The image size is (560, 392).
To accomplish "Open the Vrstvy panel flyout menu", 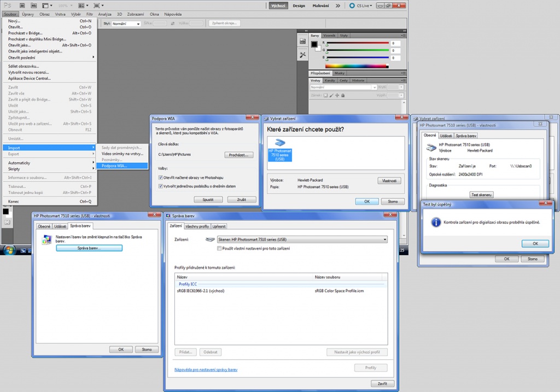I will pyautogui.click(x=403, y=81).
